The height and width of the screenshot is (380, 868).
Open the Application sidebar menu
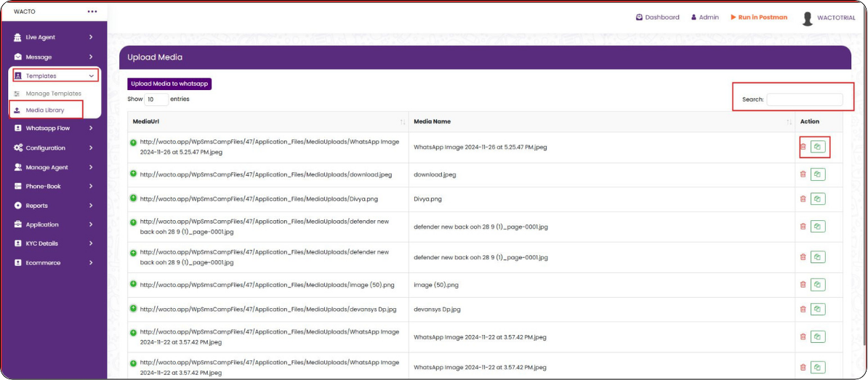tap(54, 225)
